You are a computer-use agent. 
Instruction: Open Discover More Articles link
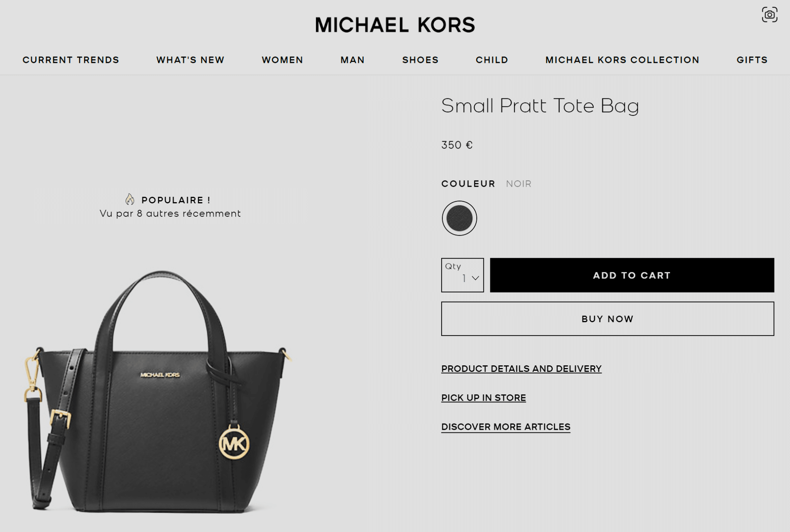(506, 427)
